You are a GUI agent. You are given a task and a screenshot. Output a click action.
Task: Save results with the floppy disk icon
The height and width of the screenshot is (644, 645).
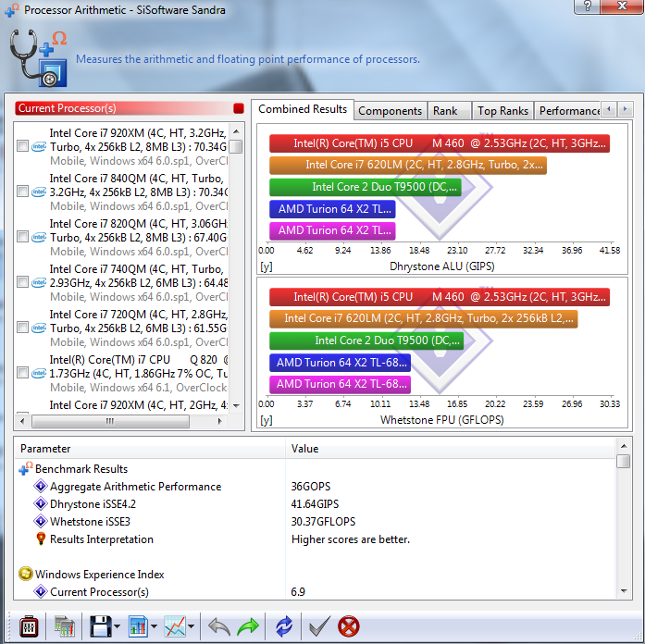pyautogui.click(x=100, y=626)
